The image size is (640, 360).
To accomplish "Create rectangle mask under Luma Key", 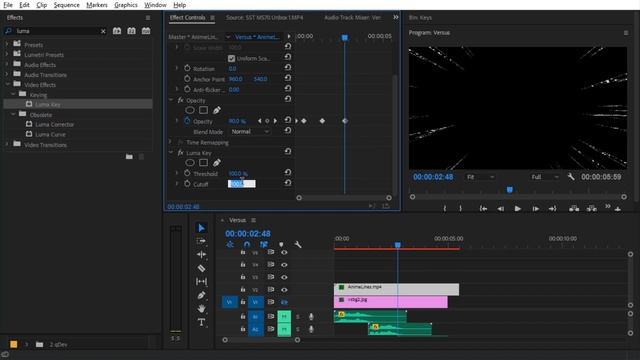I will (203, 162).
